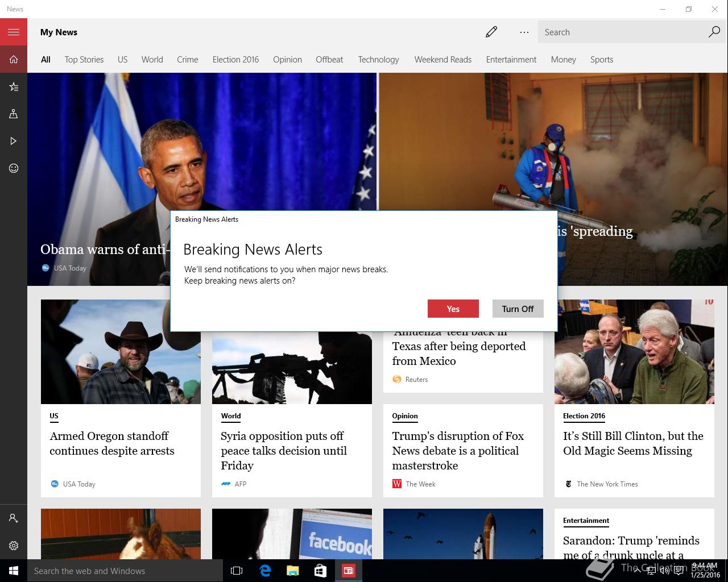This screenshot has height=582, width=728.
Task: Click the US category label
Action: (54, 416)
